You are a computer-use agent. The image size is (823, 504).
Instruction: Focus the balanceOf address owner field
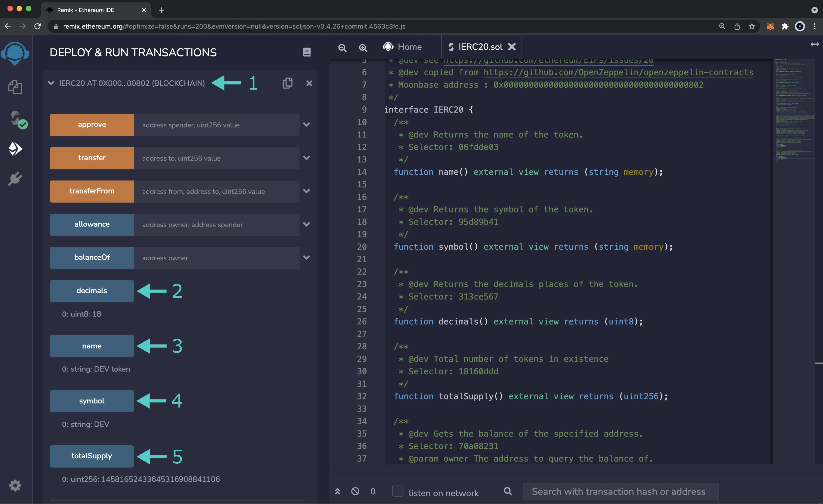[216, 258]
